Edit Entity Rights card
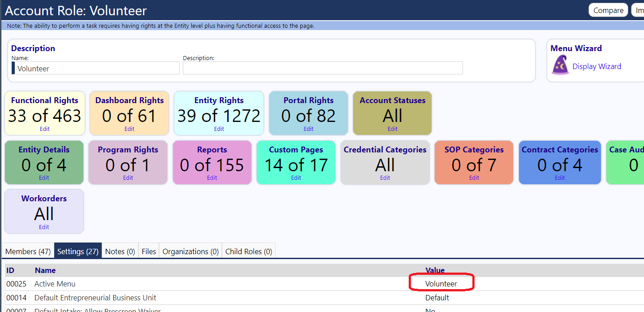This screenshot has width=644, height=312. pos(219,129)
